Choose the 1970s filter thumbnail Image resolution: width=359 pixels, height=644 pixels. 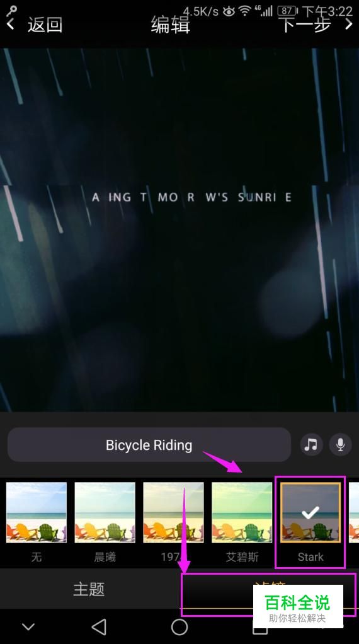[173, 512]
